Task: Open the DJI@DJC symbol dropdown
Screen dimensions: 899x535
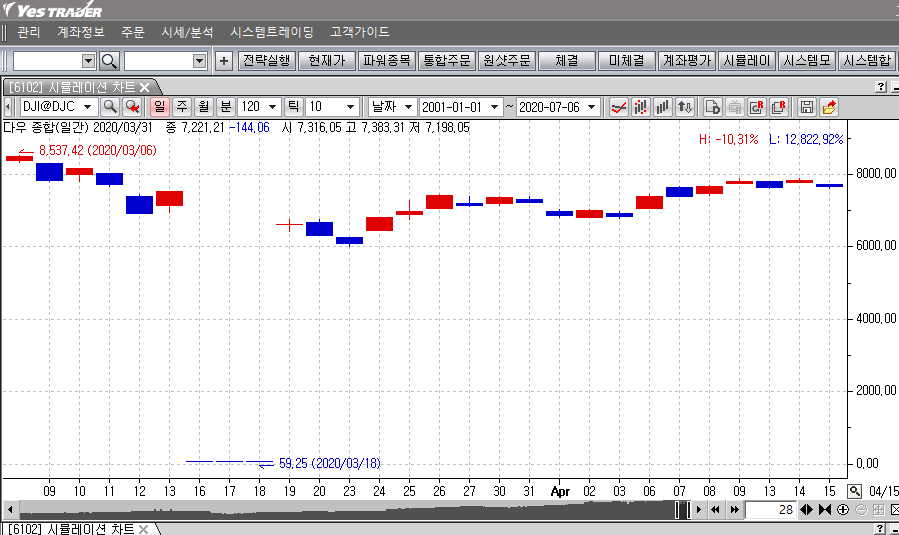Action: pos(87,106)
